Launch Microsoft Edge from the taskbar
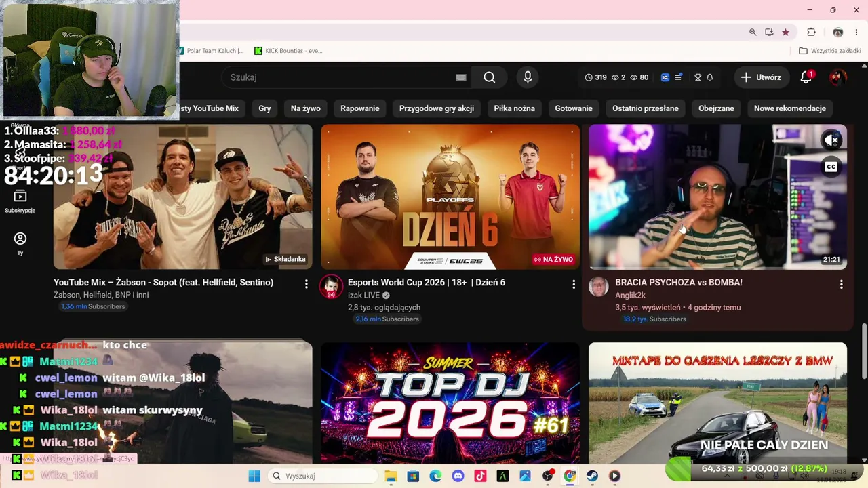The image size is (868, 488). pyautogui.click(x=435, y=476)
